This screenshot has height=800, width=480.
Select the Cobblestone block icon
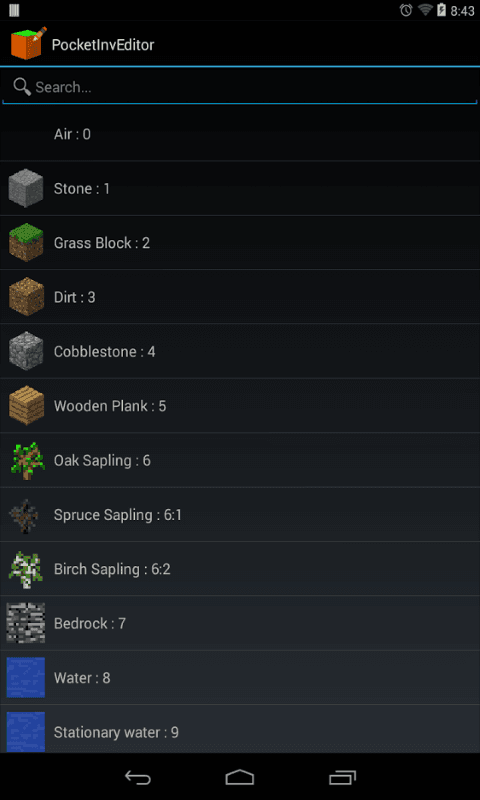click(26, 351)
